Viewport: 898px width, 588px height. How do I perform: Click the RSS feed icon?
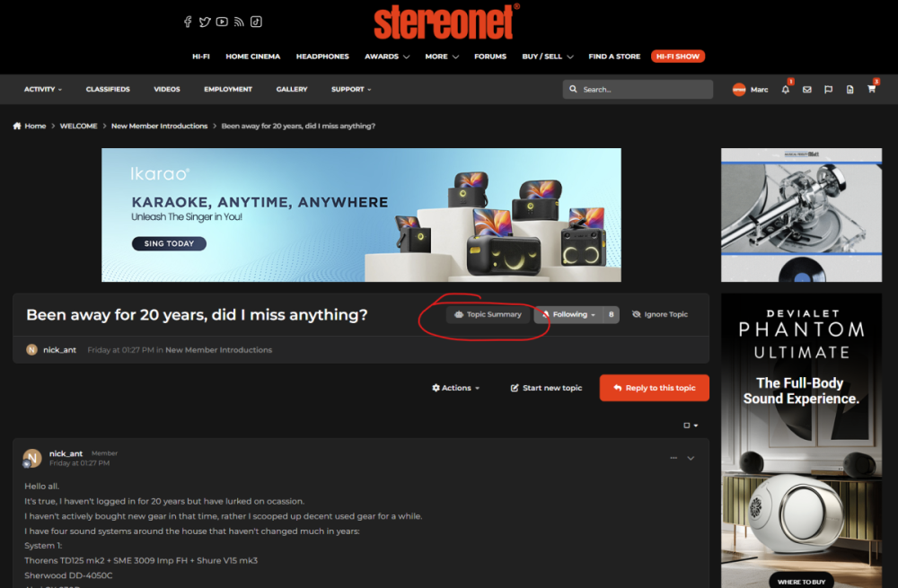239,22
